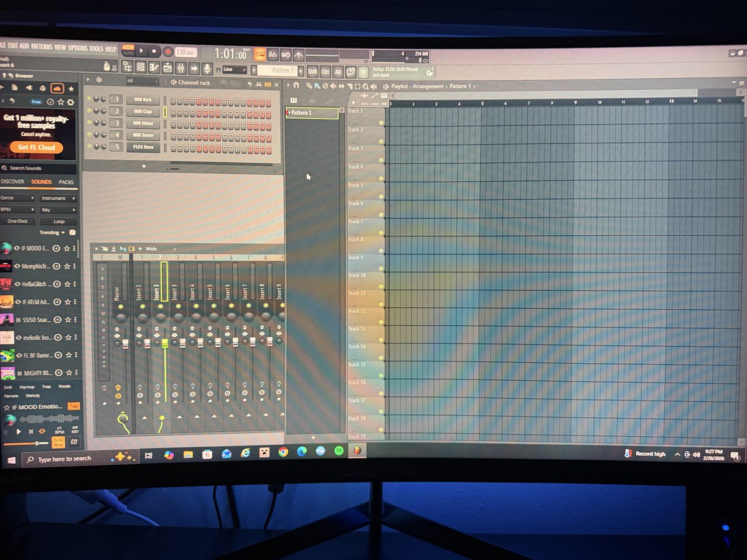Image resolution: width=747 pixels, height=560 pixels.
Task: Expand the Key filter
Action: pos(58,210)
